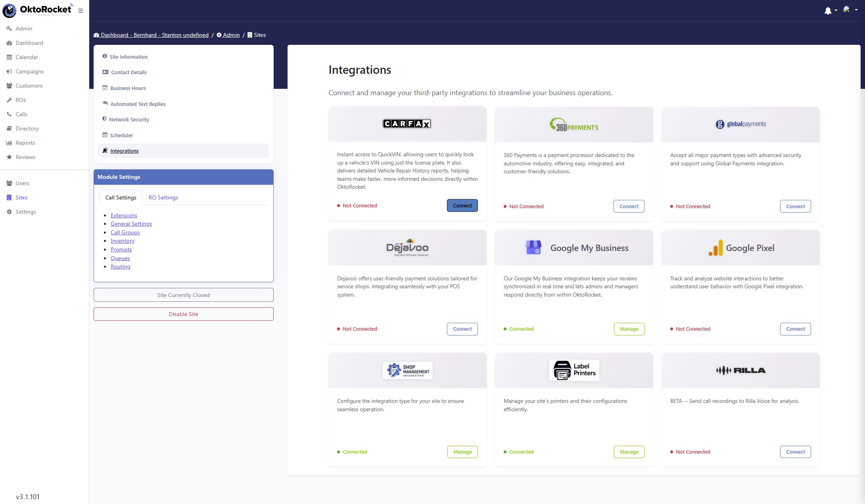Click the Site Currently Closed button

(183, 295)
